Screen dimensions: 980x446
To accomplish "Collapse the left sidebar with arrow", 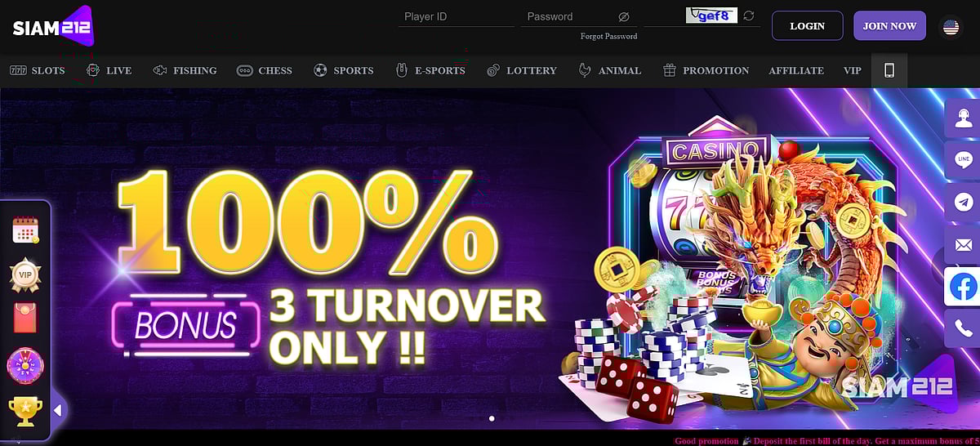I will point(58,410).
